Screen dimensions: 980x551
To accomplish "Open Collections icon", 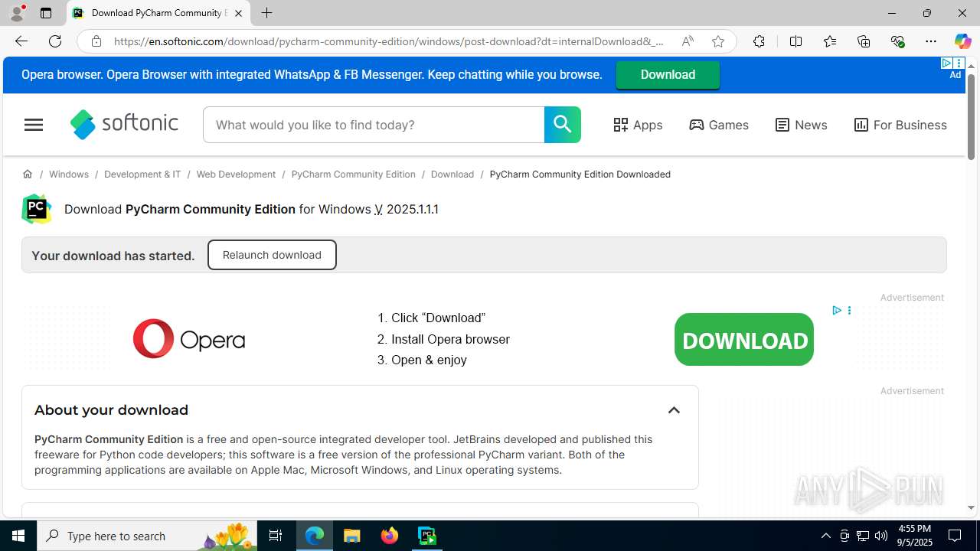I will 864,41.
